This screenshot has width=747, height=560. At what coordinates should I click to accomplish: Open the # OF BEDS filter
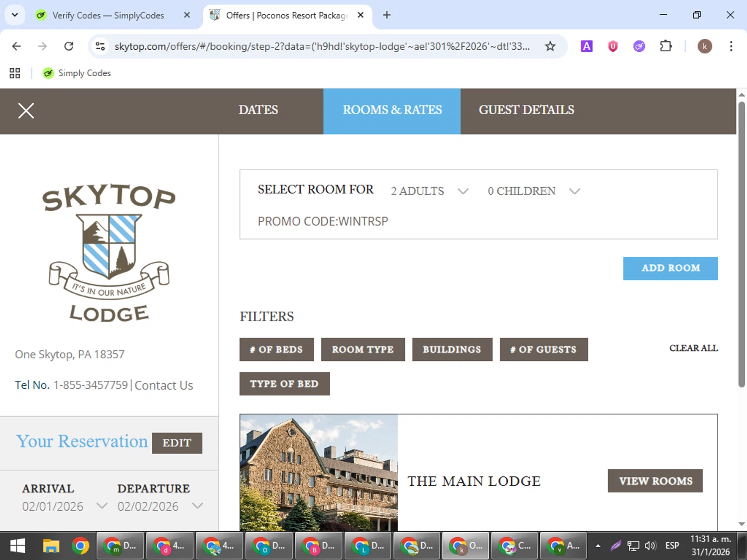click(x=276, y=349)
